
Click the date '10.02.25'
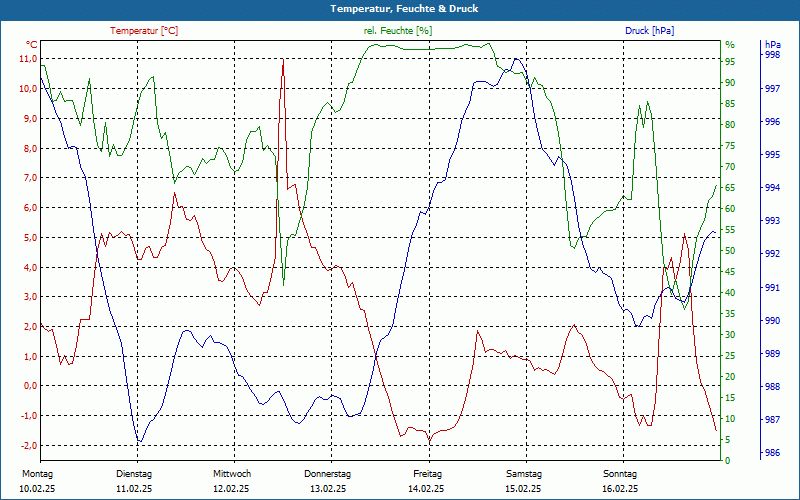tap(37, 489)
